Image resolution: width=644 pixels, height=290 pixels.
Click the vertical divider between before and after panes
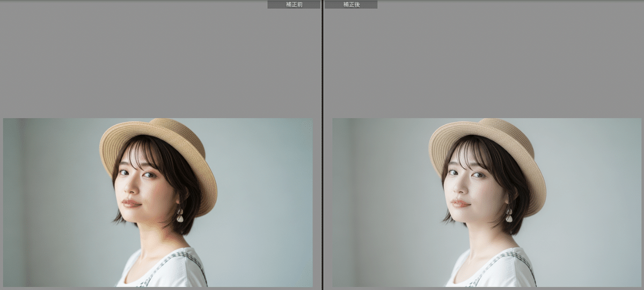(322, 145)
